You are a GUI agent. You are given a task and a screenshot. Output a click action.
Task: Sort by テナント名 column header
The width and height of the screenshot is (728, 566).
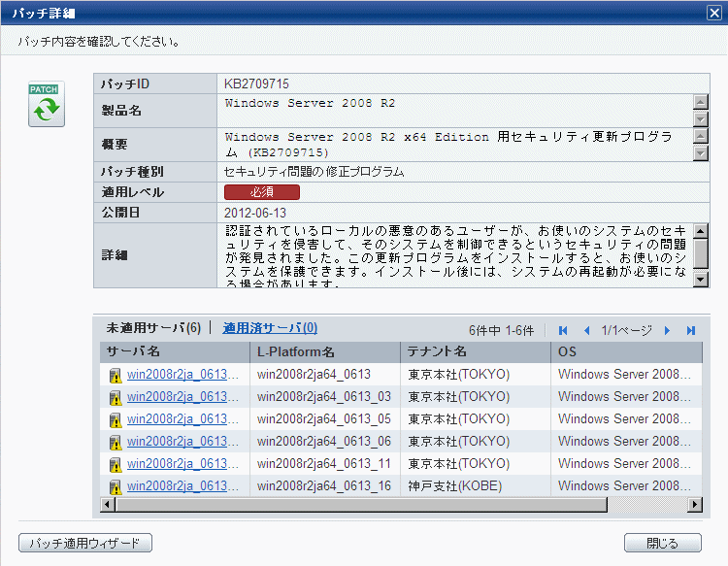click(476, 352)
